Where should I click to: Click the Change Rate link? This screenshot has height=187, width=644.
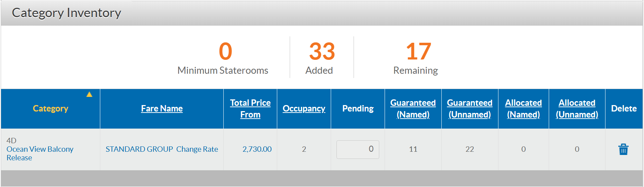pyautogui.click(x=197, y=149)
